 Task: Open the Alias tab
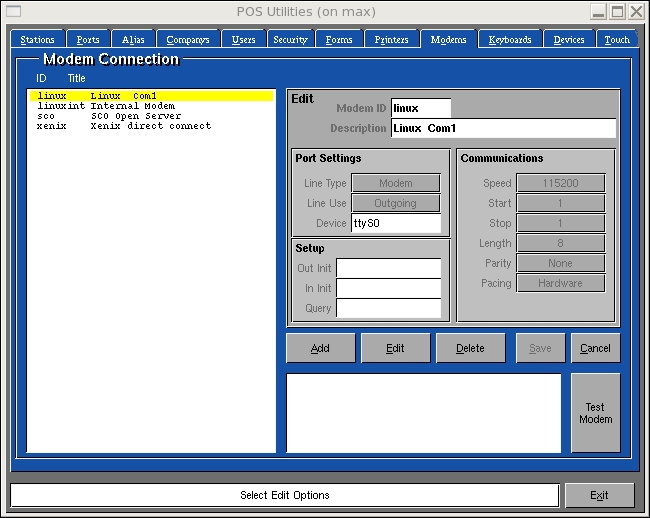[x=133, y=39]
